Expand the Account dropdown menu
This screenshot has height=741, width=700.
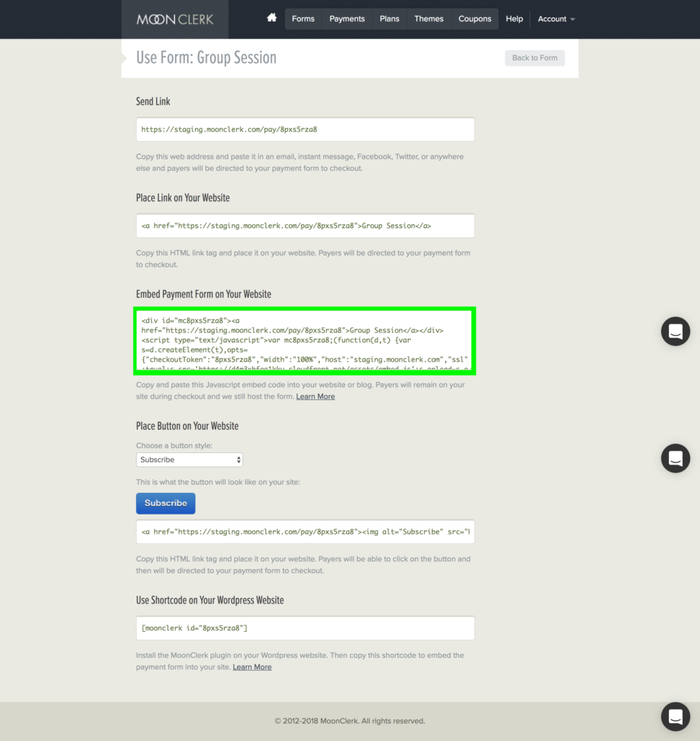(x=556, y=19)
